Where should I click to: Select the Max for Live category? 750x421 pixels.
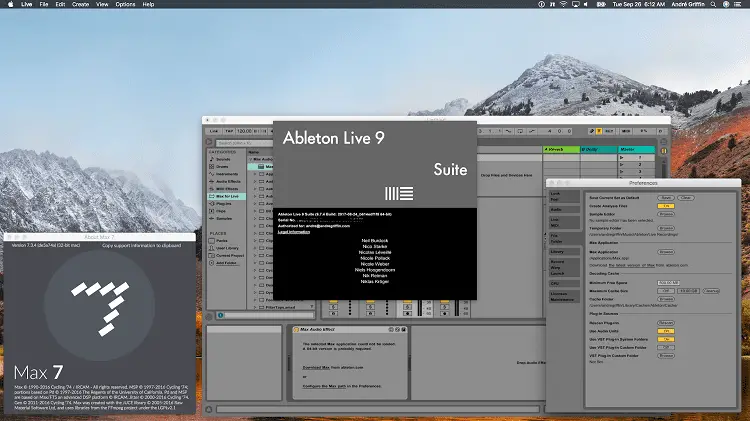pyautogui.click(x=227, y=196)
